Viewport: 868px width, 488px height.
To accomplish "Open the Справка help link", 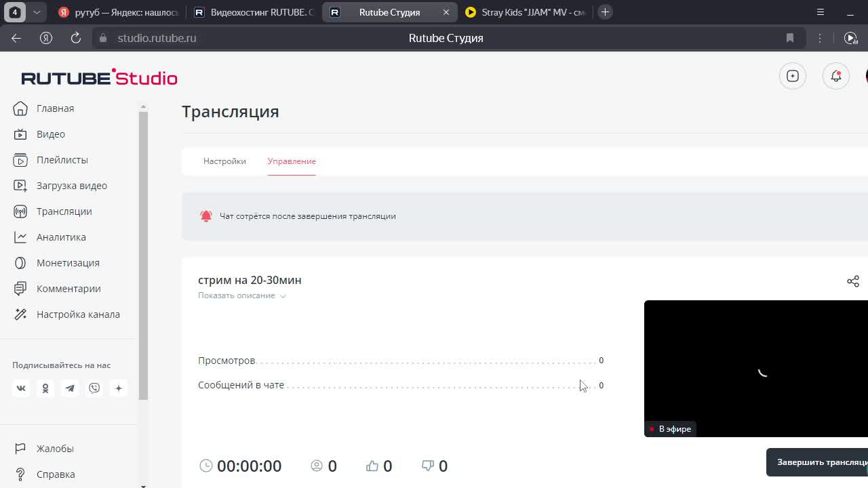I will pyautogui.click(x=56, y=474).
